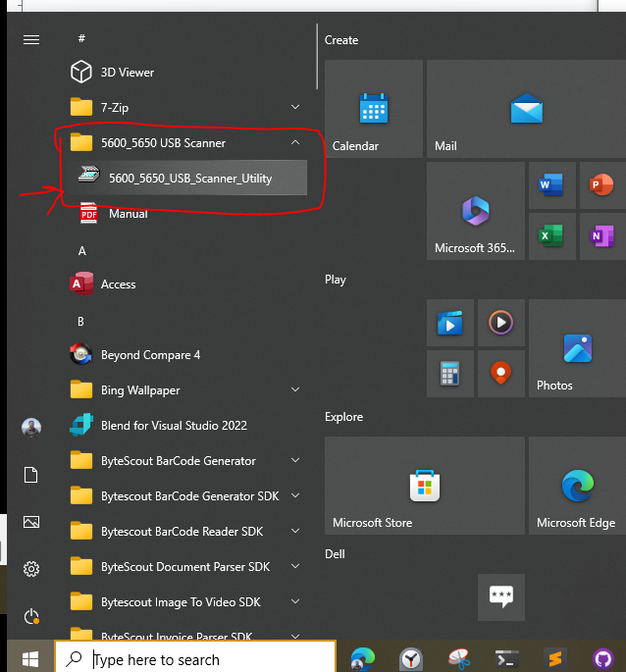Expand Bytescout BarCode Generator SDK chevron
This screenshot has height=672, width=626.
tap(295, 495)
